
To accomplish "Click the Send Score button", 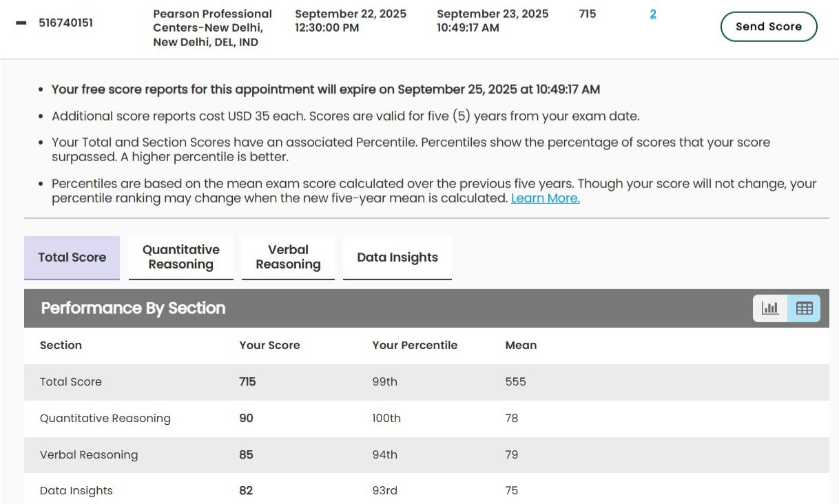I will tap(768, 27).
